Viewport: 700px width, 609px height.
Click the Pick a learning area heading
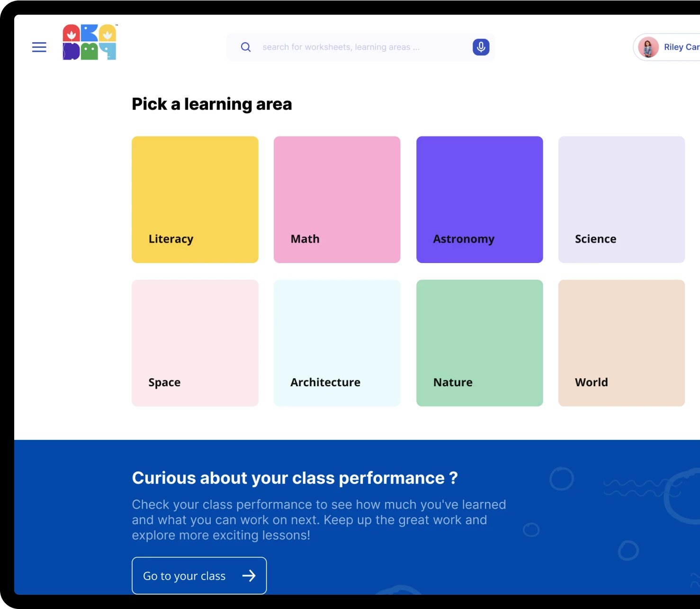pyautogui.click(x=212, y=104)
